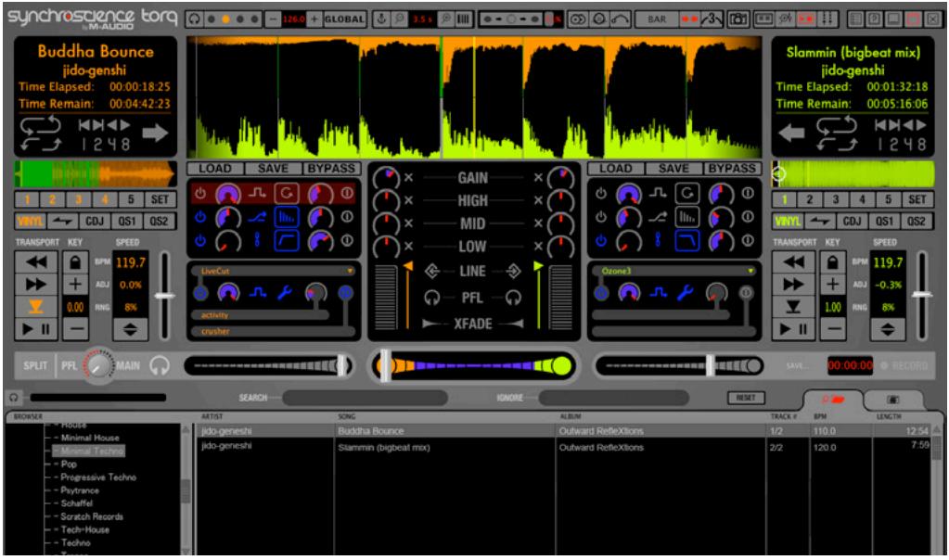This screenshot has width=949, height=560.
Task: Open the LiveCut plugin dropdown
Action: [350, 271]
